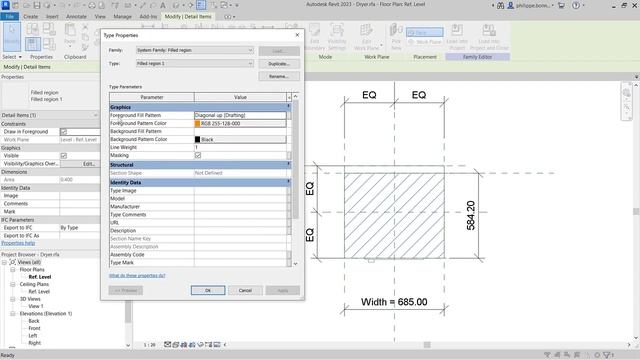Toggle the Visible checkbox in Properties

pos(64,156)
